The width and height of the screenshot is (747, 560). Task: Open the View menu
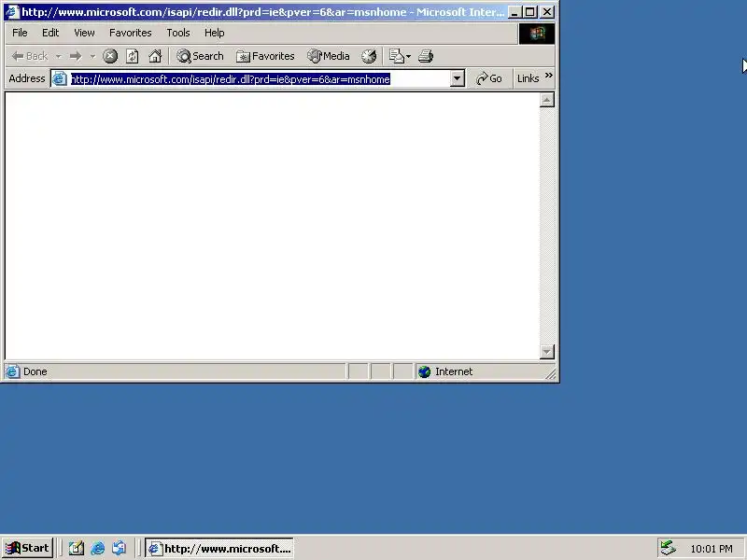(x=84, y=33)
